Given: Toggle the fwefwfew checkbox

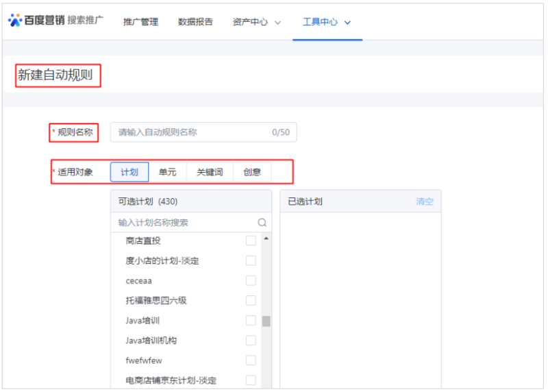Looking at the screenshot, I should (251, 360).
